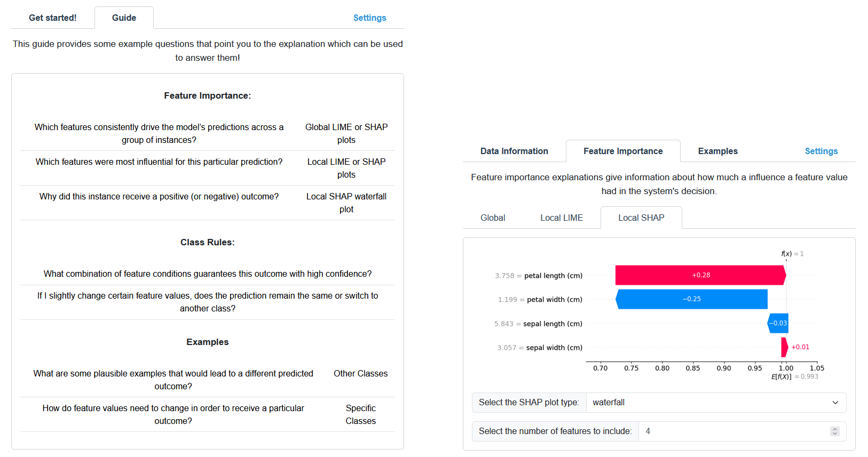Click the "Local SHAP waterfall plot" guide entry
The height and width of the screenshot is (457, 868).
tap(346, 203)
